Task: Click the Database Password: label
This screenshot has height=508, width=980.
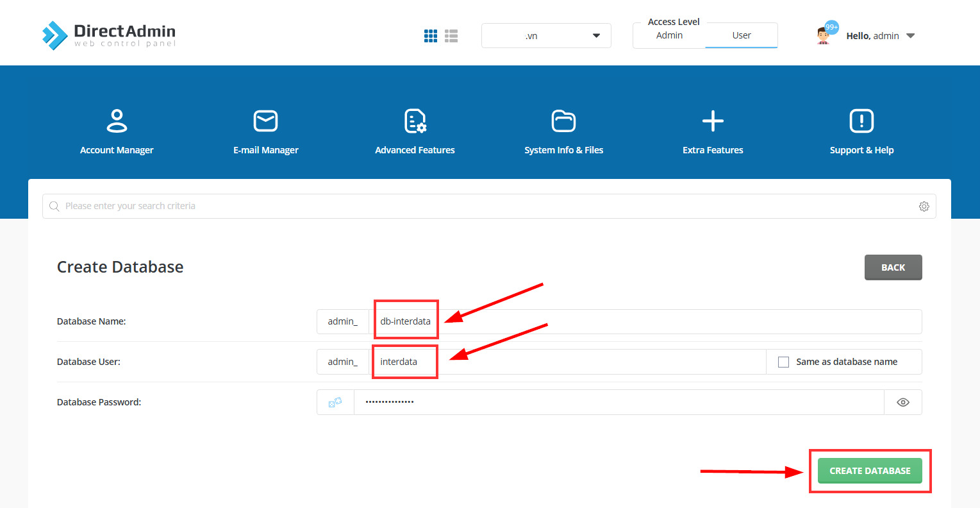Action: tap(99, 402)
